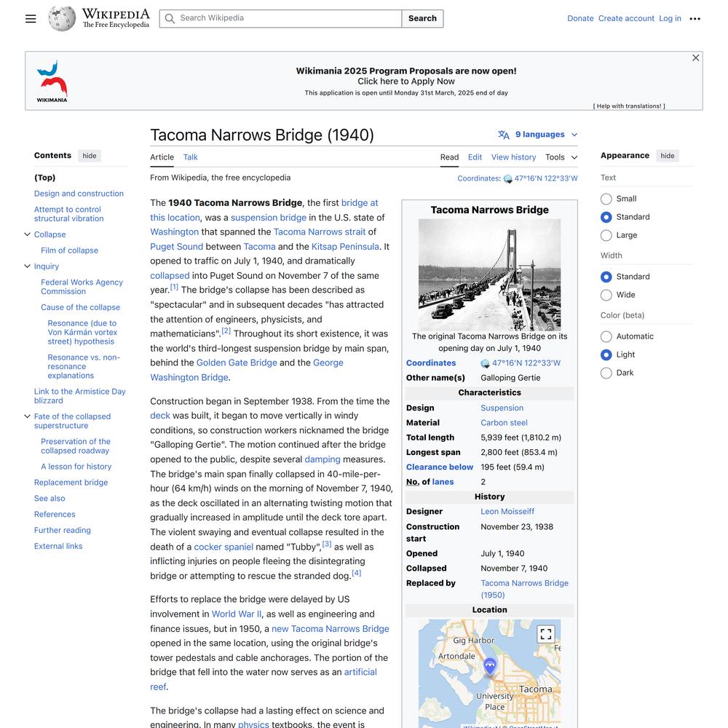Click the Donate link
Viewport: 728px width, 728px height.
[580, 19]
